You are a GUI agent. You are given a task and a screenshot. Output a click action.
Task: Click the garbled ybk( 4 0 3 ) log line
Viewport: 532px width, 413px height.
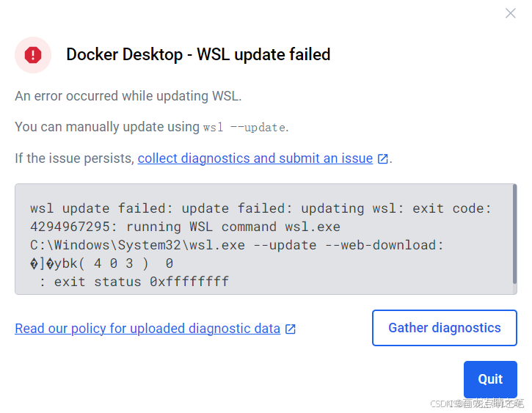[x=102, y=263]
